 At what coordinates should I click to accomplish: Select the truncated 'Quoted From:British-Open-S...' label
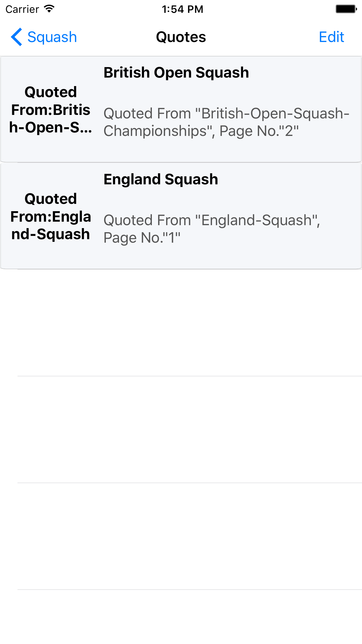point(51,110)
